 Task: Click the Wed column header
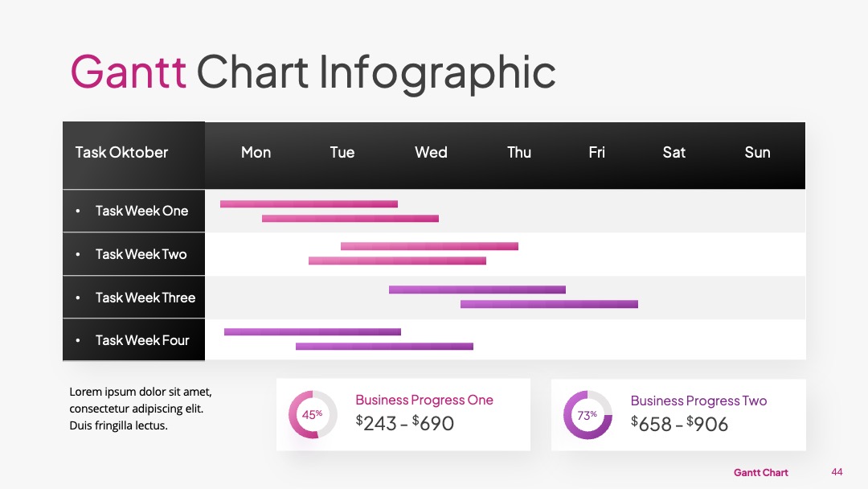431,152
